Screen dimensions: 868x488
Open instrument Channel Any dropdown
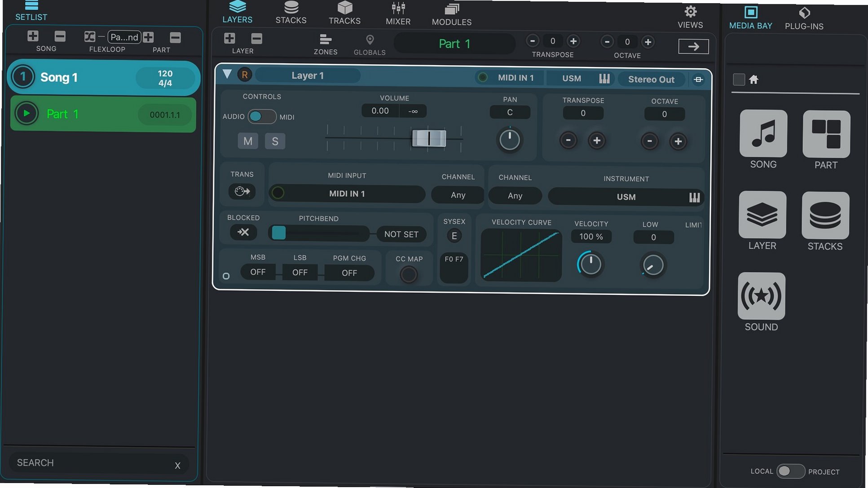515,196
